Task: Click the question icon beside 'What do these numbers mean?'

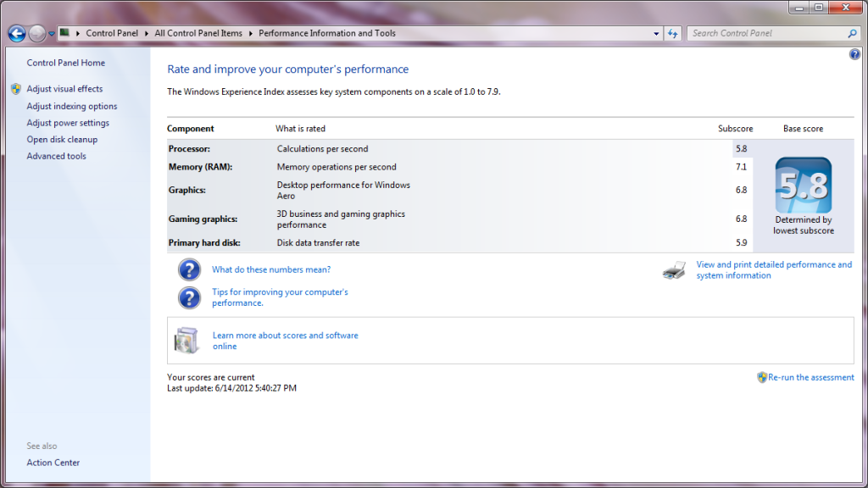Action: coord(189,270)
